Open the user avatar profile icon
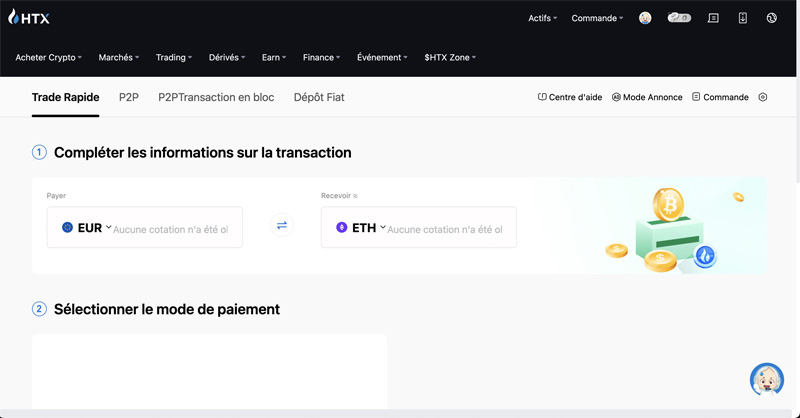The height and width of the screenshot is (418, 800). click(x=645, y=18)
